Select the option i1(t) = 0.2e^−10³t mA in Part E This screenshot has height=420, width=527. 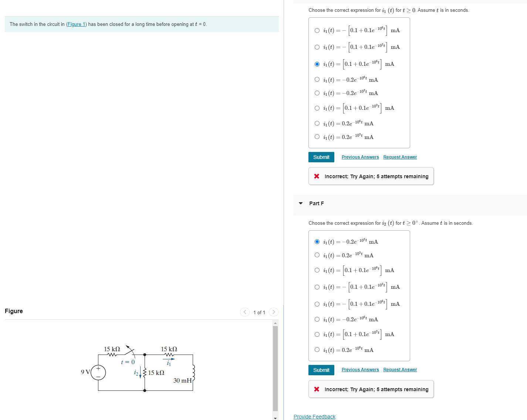point(317,136)
